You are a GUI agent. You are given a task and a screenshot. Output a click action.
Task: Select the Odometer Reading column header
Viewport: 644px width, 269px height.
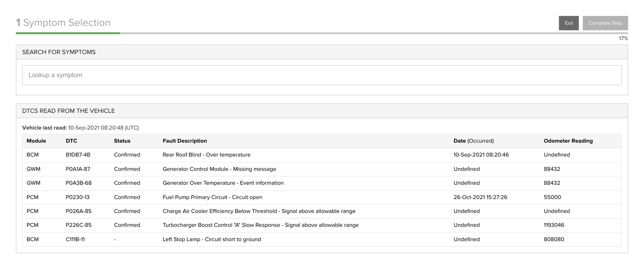tap(568, 141)
